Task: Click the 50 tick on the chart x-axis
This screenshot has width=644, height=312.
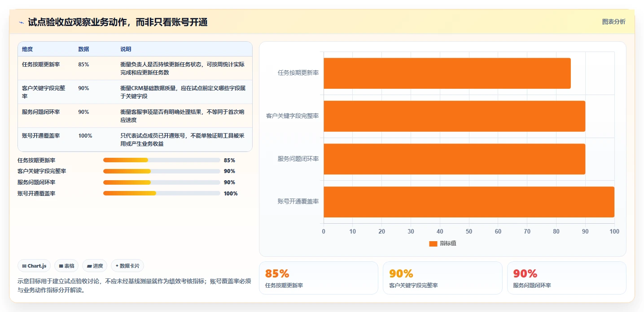Action: 469,231
